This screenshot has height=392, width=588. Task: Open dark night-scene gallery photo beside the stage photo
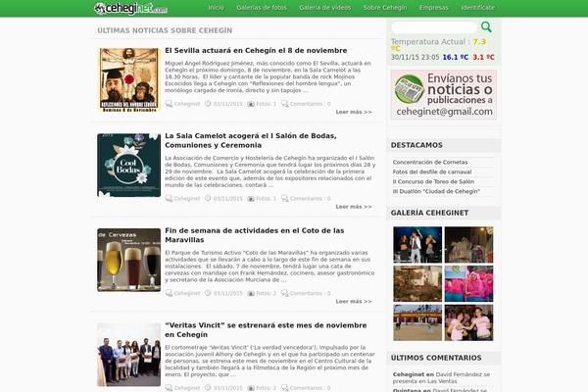(468, 245)
